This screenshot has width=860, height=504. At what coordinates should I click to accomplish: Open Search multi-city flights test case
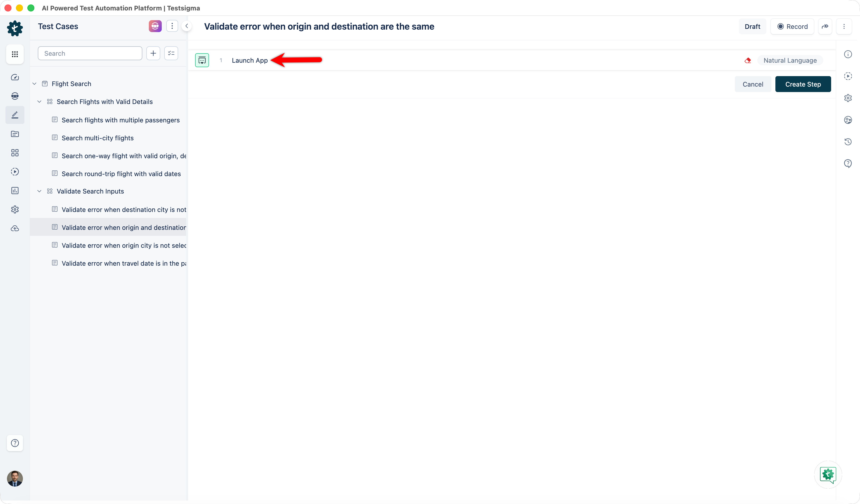pos(98,138)
